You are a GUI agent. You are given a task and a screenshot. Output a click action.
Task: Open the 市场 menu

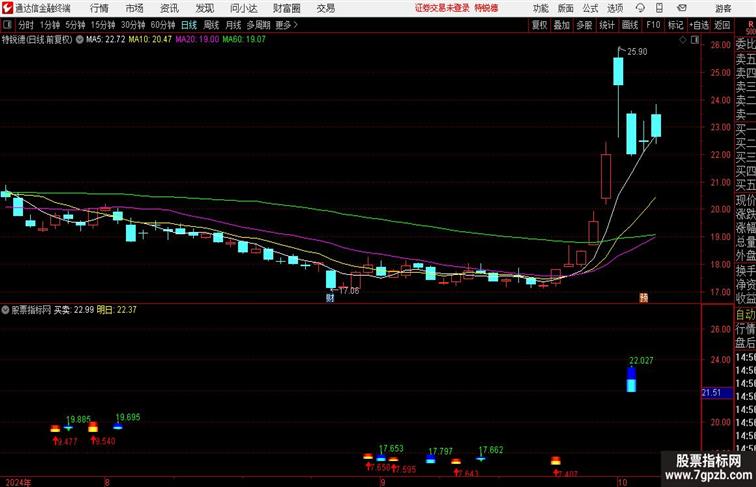click(135, 8)
